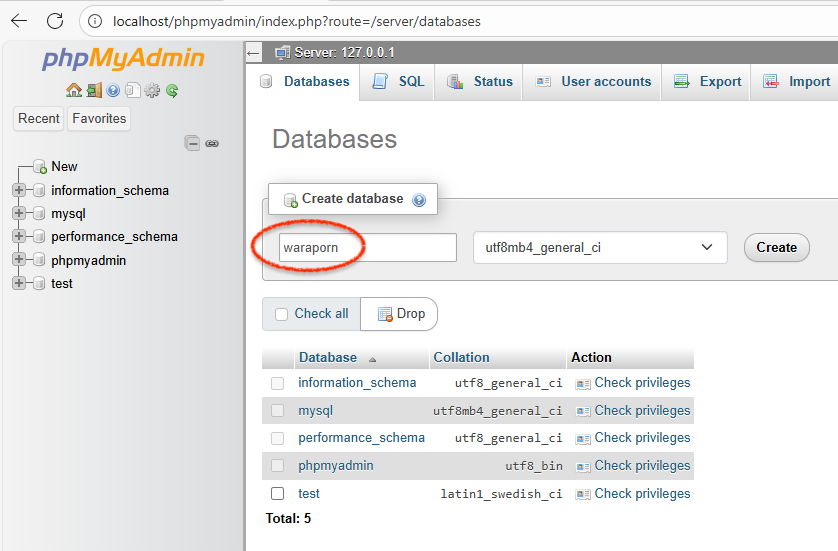Reload navigation panel with green refresh icon

tap(172, 90)
